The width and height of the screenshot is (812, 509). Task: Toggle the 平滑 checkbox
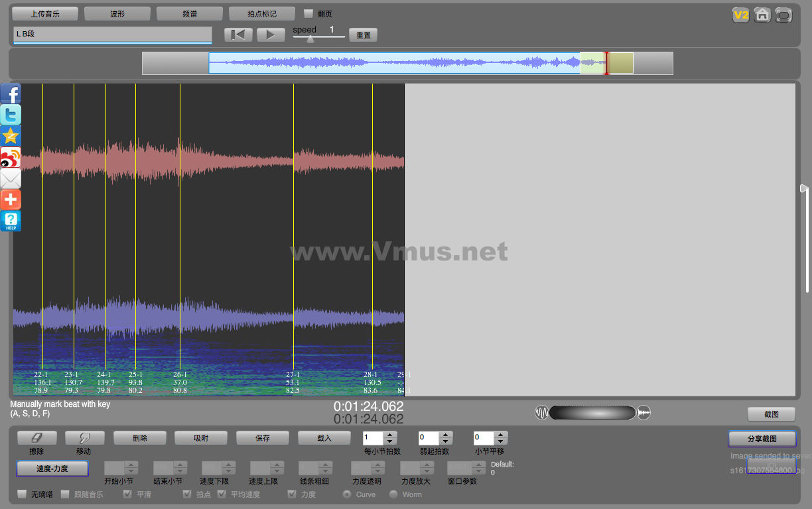coord(127,494)
